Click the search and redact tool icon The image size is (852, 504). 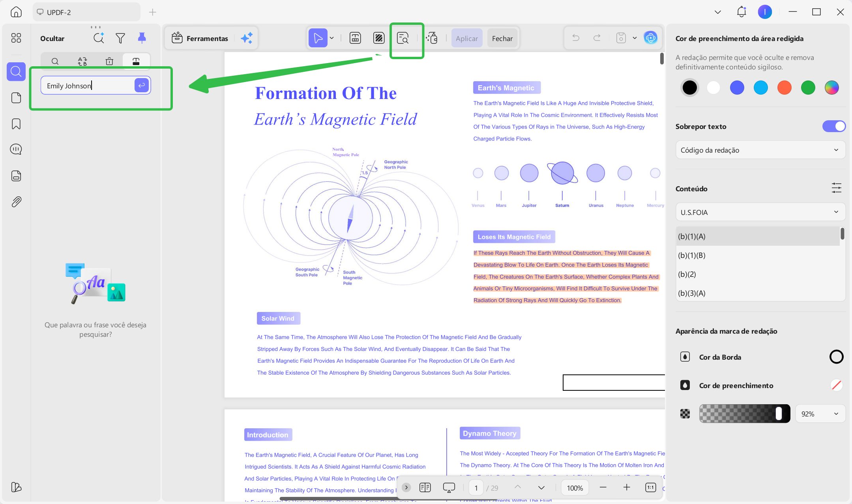click(x=403, y=38)
